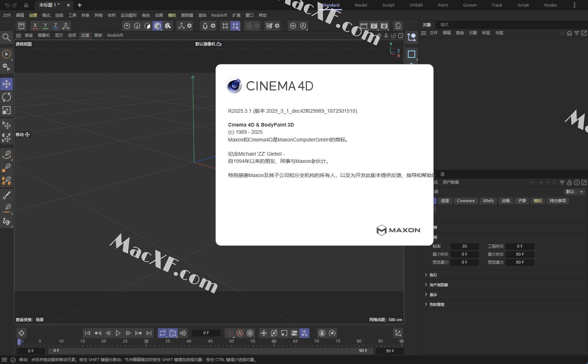Add a new project tab with plus
Screen dimensions: 588x364
pyautogui.click(x=80, y=5)
